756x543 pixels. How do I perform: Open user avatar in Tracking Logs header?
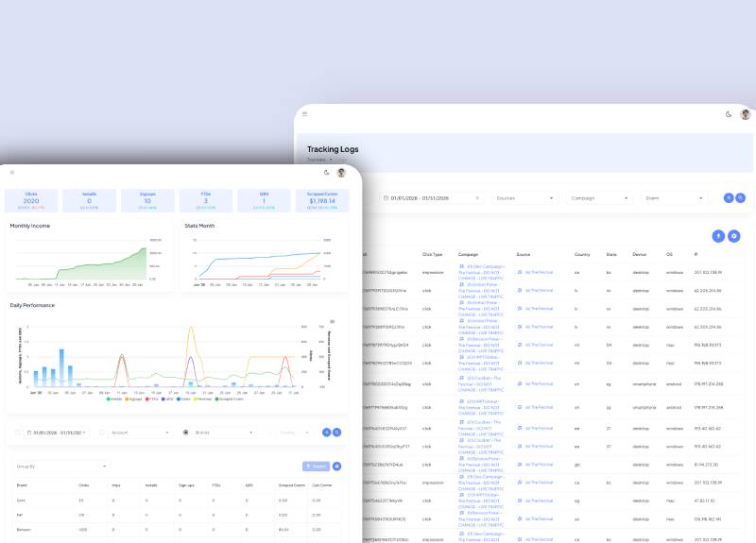point(745,114)
